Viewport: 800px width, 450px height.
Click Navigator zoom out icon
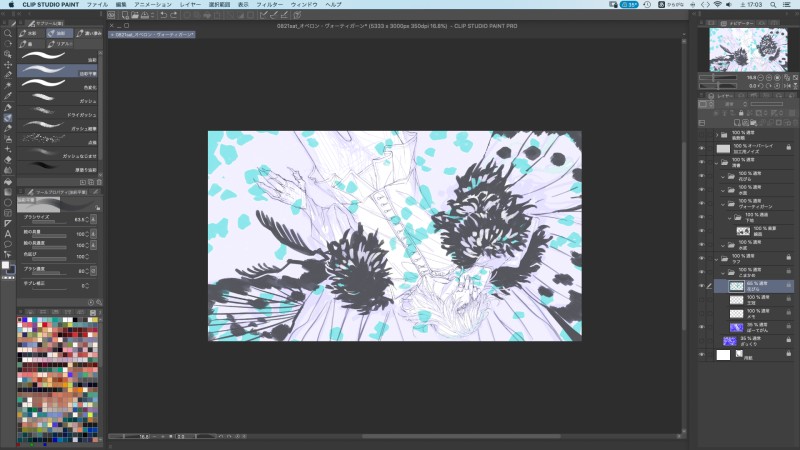[760, 78]
